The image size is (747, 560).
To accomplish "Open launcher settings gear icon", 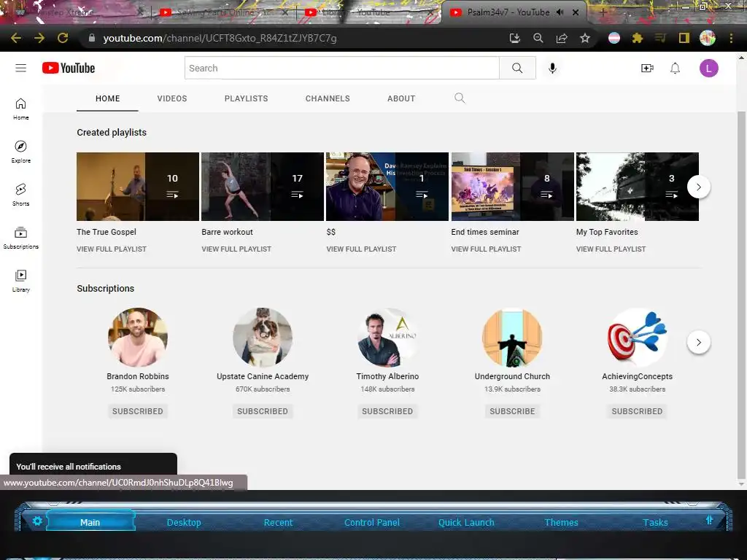I will 37,521.
